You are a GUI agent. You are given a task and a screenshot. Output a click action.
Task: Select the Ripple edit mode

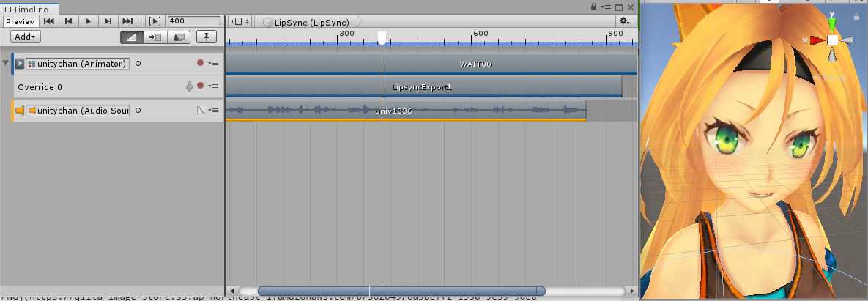tap(155, 37)
